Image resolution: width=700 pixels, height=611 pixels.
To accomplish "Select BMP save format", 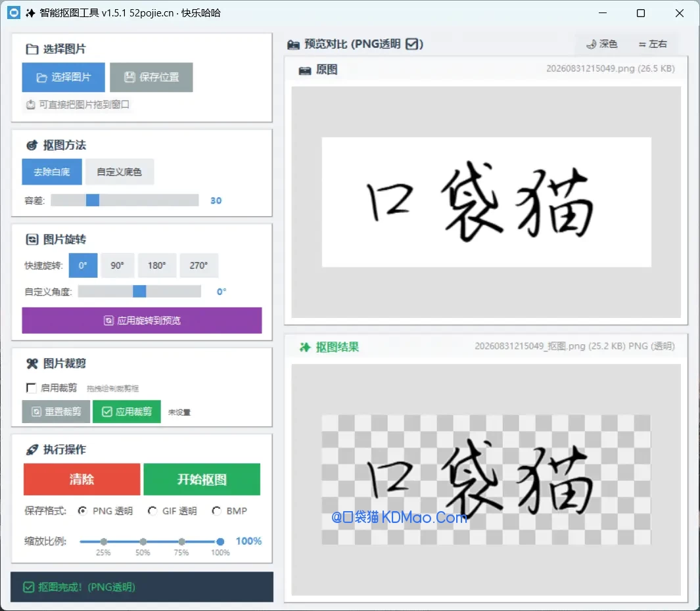I will [216, 511].
